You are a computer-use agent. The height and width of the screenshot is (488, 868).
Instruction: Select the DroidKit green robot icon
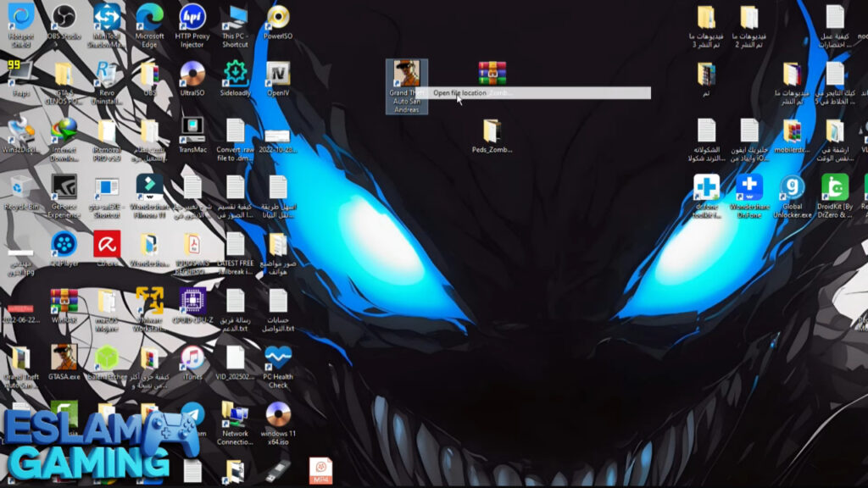834,188
